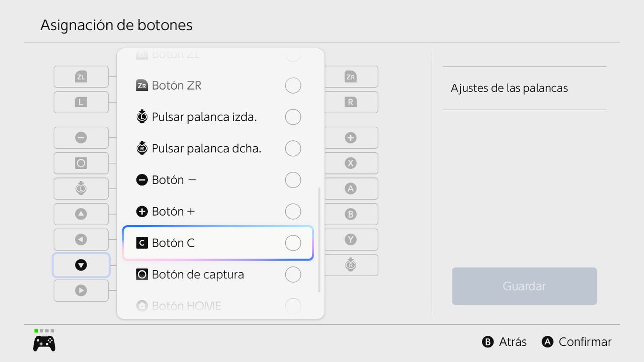644x362 pixels.
Task: Click the Guardar button
Action: [x=524, y=286]
